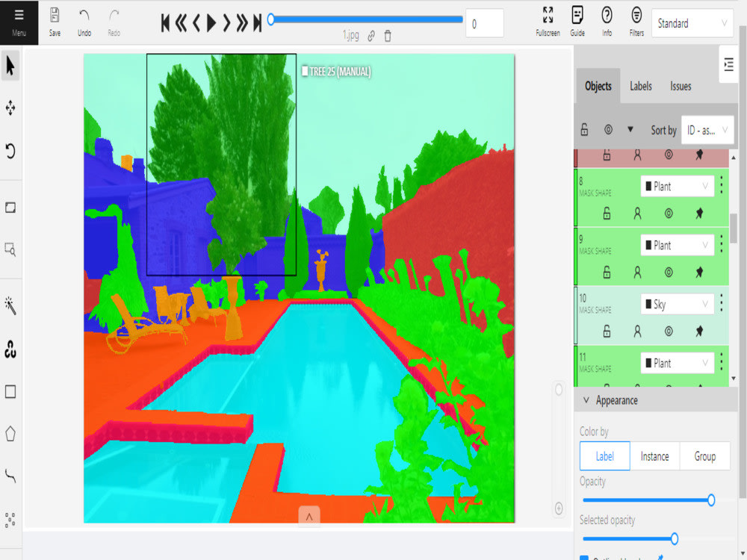Image resolution: width=747 pixels, height=560 pixels.
Task: Switch color mode to Instance
Action: coord(654,456)
